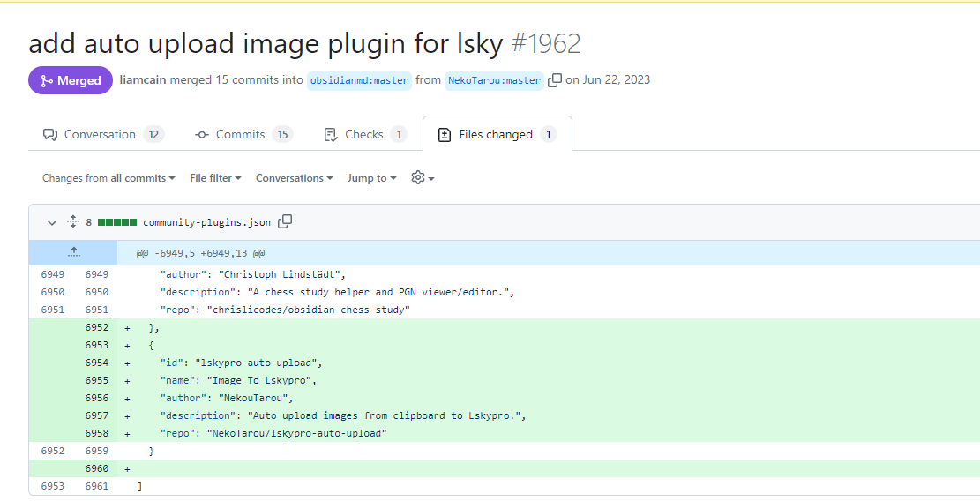Expand all diff lines icon for community-plugins.json

(73, 221)
